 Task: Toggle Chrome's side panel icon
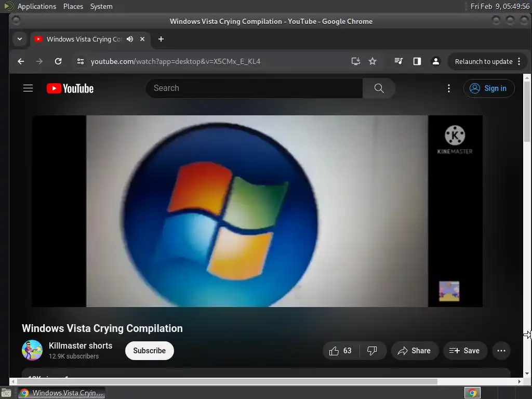coord(417,61)
